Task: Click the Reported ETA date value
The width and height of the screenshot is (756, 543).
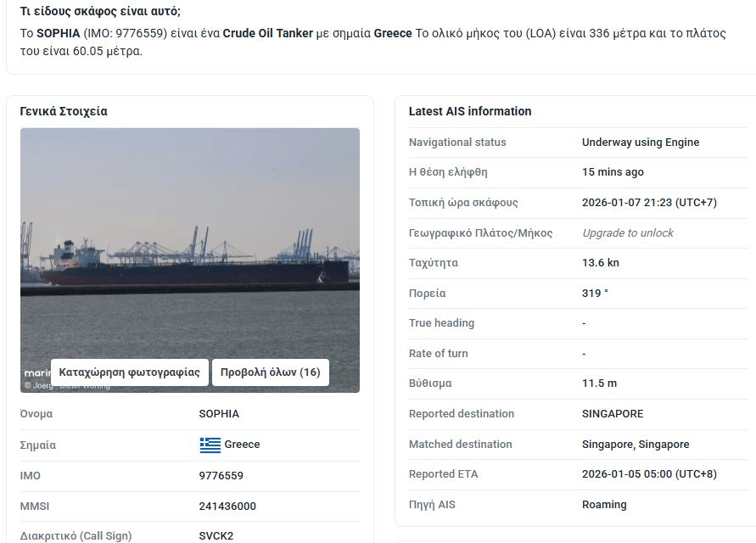Action: pos(649,474)
